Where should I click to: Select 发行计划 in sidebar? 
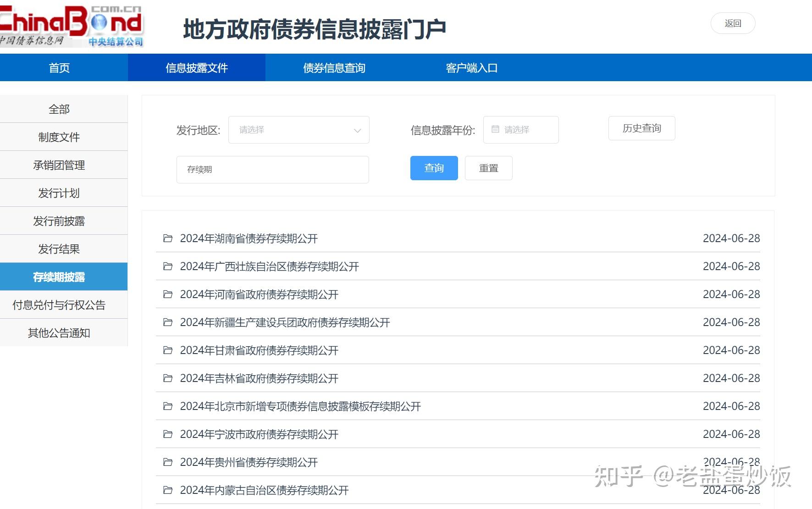[x=64, y=193]
